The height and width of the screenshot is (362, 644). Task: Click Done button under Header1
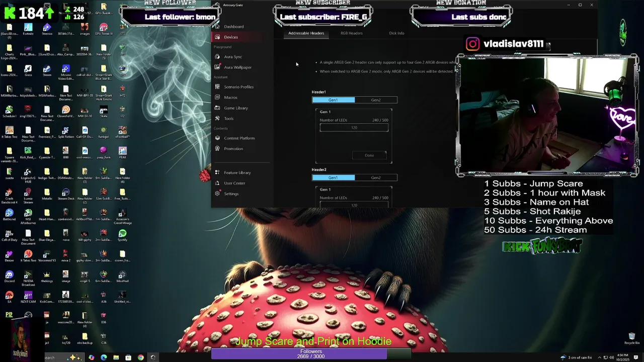(x=369, y=155)
